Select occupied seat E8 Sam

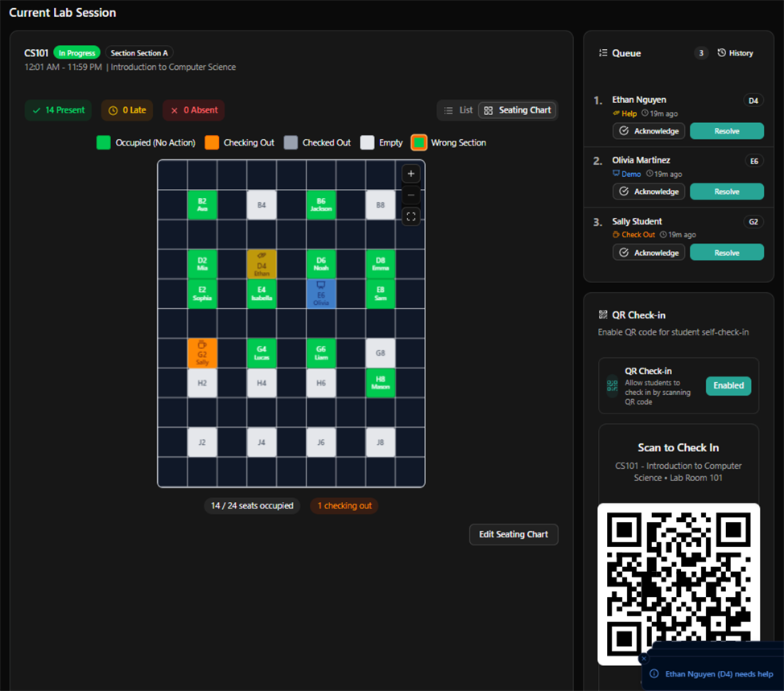tap(381, 294)
